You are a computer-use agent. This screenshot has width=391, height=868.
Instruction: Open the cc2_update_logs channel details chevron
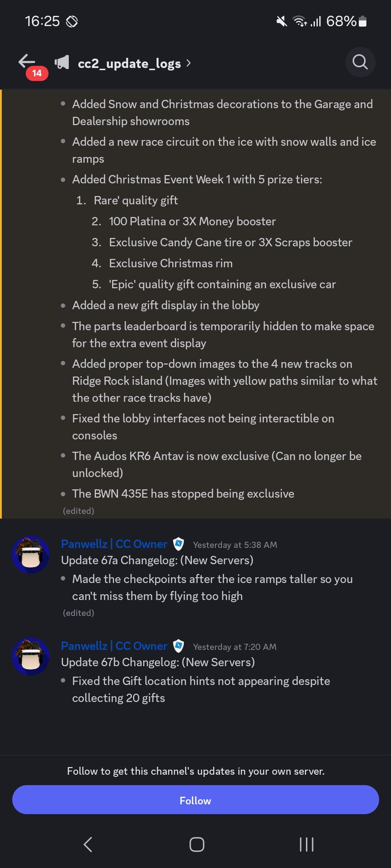(188, 63)
